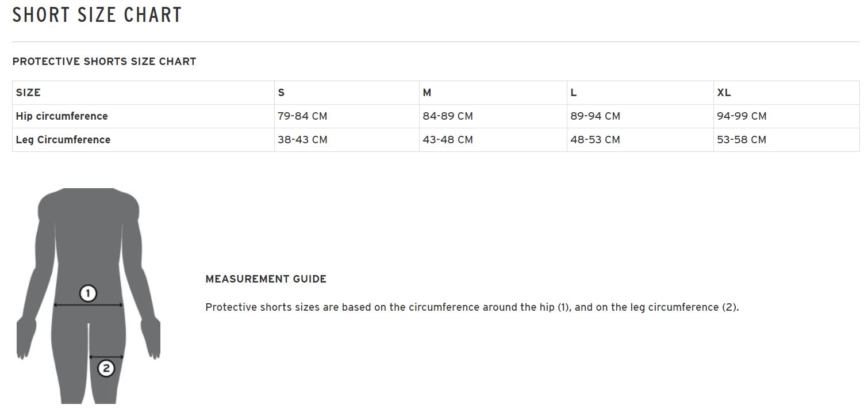This screenshot has height=412, width=868.
Task: Click the MEASUREMENT GUIDE heading
Action: 266,279
